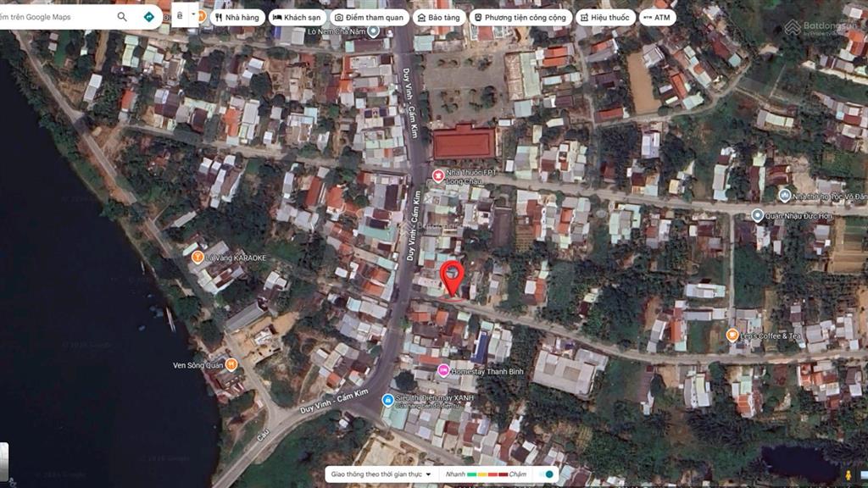The image size is (868, 488).
Task: Show Điểm tham quan places
Action: 370,17
